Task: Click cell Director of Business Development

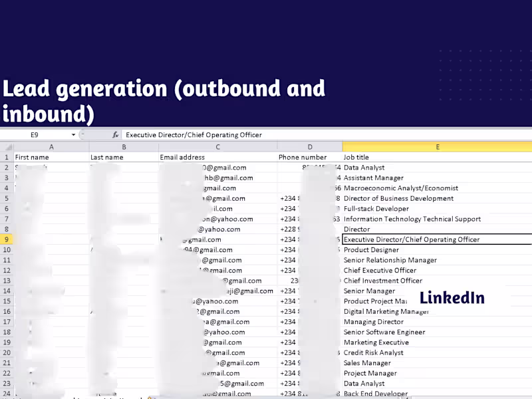Action: pos(438,198)
